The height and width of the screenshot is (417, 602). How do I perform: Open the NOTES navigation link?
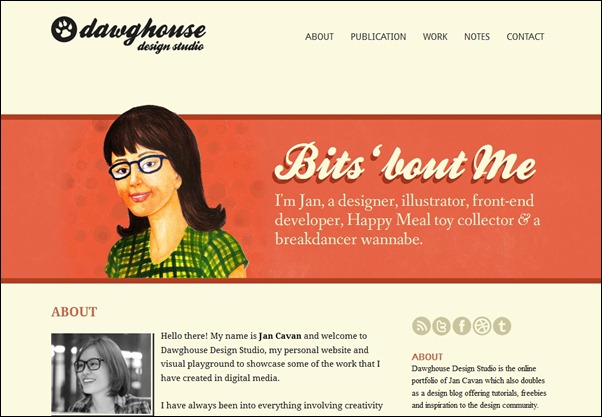477,37
